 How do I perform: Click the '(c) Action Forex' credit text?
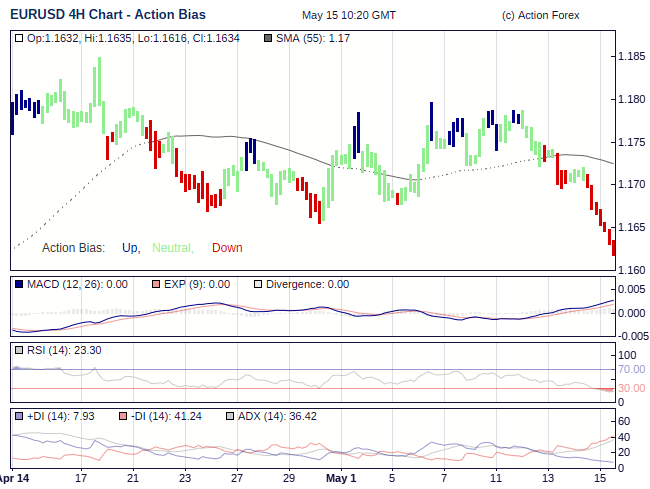pyautogui.click(x=540, y=15)
